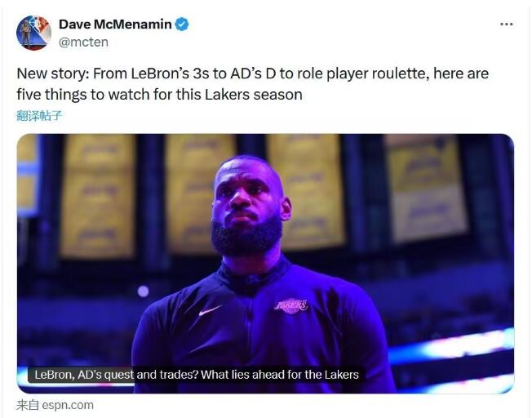
Task: Click 翻译帖子 to translate the post
Action: coord(39,116)
